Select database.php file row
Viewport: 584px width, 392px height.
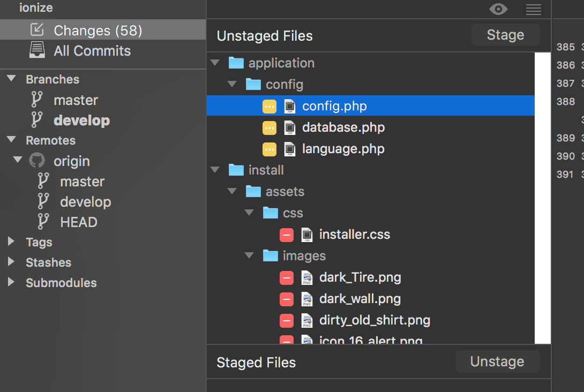371,127
